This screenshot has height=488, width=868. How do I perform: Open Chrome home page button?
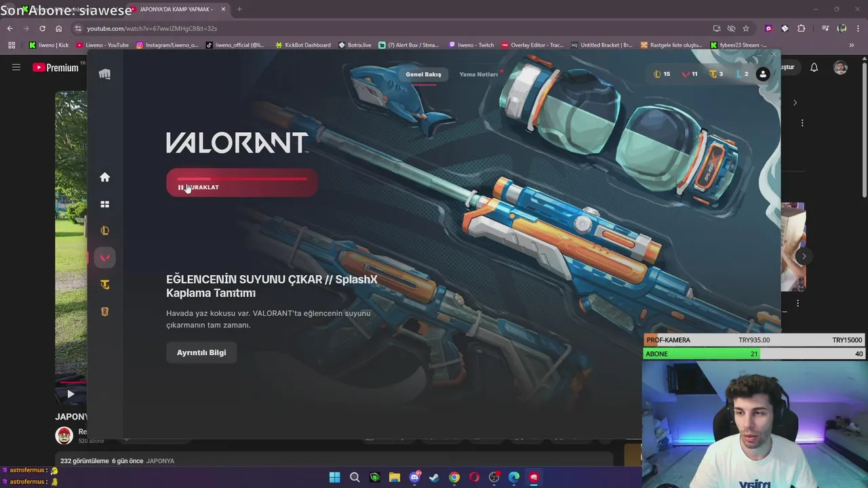tap(58, 28)
